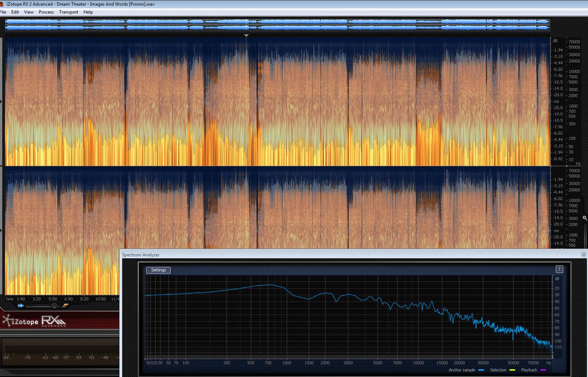
Task: Click the 'Playback' legend label
Action: (529, 370)
